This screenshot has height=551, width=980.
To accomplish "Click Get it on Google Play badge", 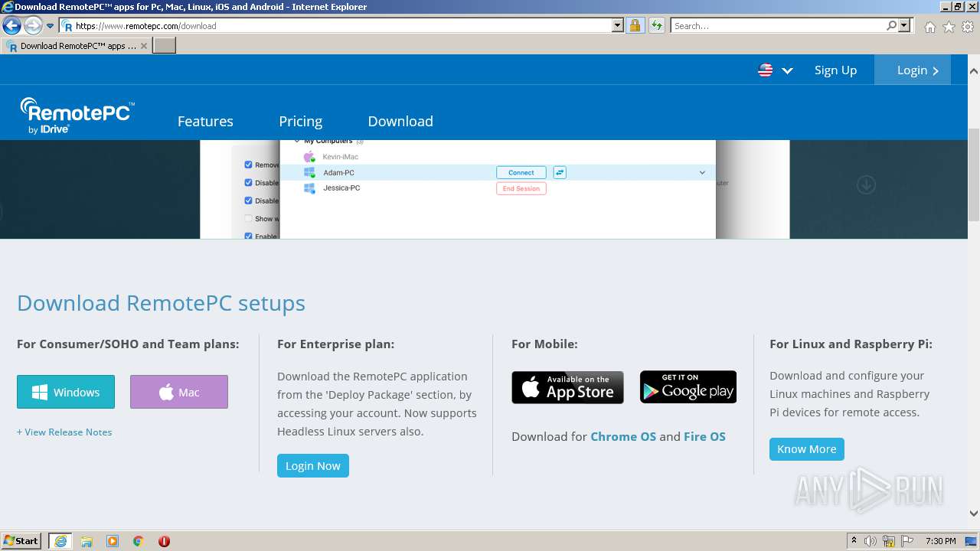I will point(688,387).
